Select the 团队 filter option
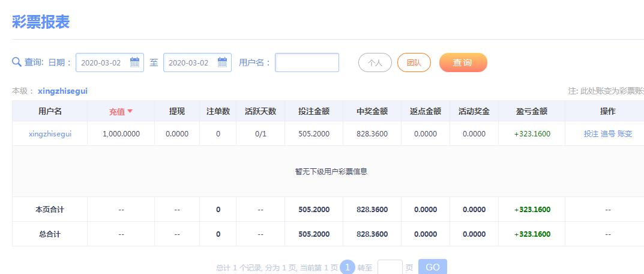The image size is (644, 274). (x=414, y=62)
